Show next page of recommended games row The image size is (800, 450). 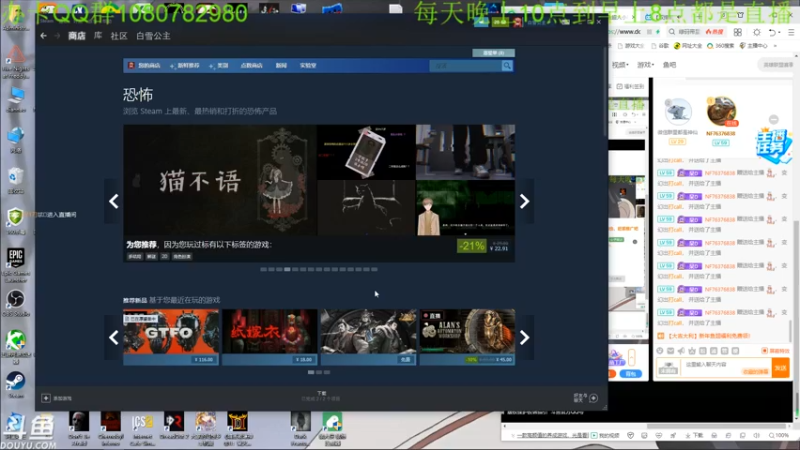[x=524, y=337]
